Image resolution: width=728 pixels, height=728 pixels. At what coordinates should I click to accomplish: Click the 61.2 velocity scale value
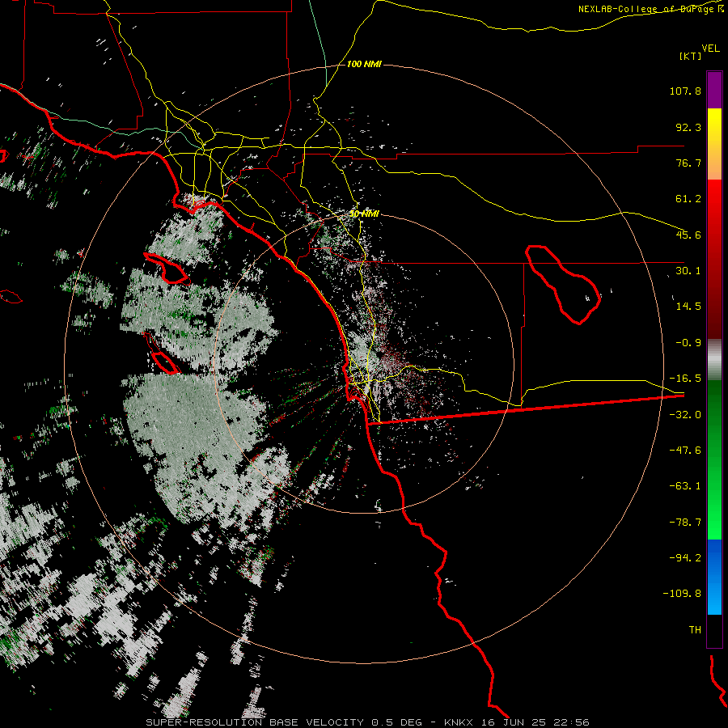click(688, 199)
